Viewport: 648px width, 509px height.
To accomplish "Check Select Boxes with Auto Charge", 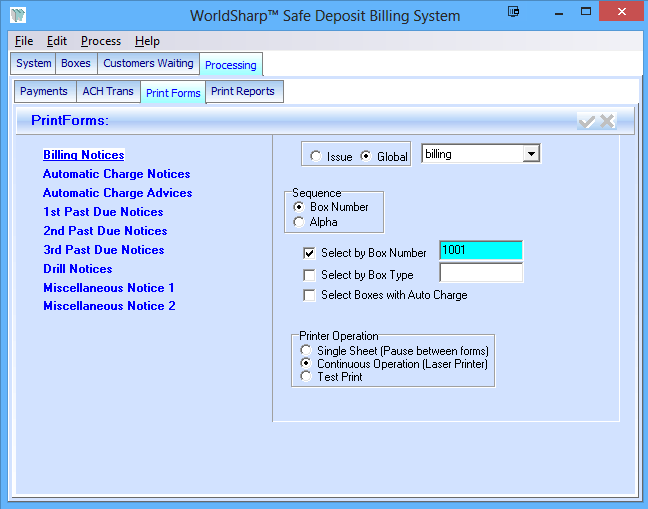I will click(x=310, y=295).
